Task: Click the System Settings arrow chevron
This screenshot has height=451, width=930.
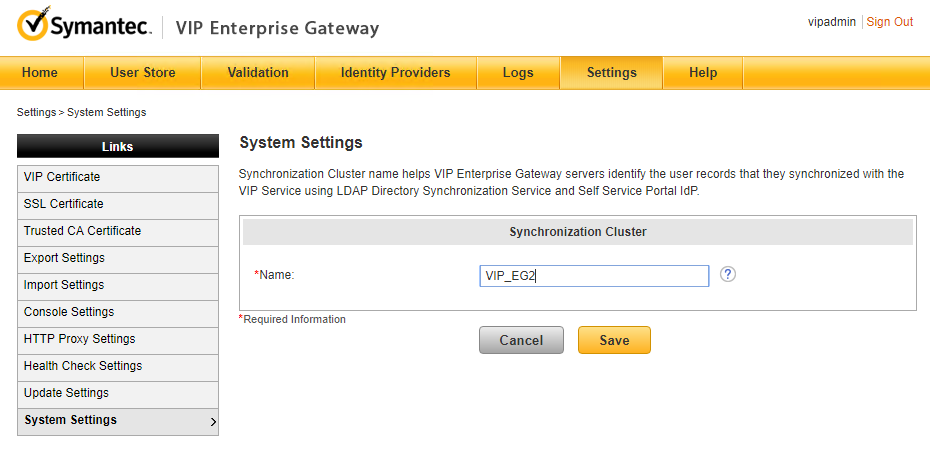Action: (x=214, y=423)
